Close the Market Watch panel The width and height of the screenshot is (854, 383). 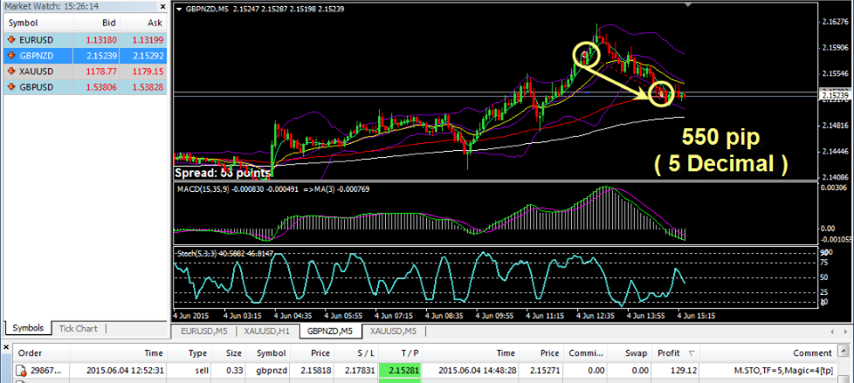tap(162, 7)
